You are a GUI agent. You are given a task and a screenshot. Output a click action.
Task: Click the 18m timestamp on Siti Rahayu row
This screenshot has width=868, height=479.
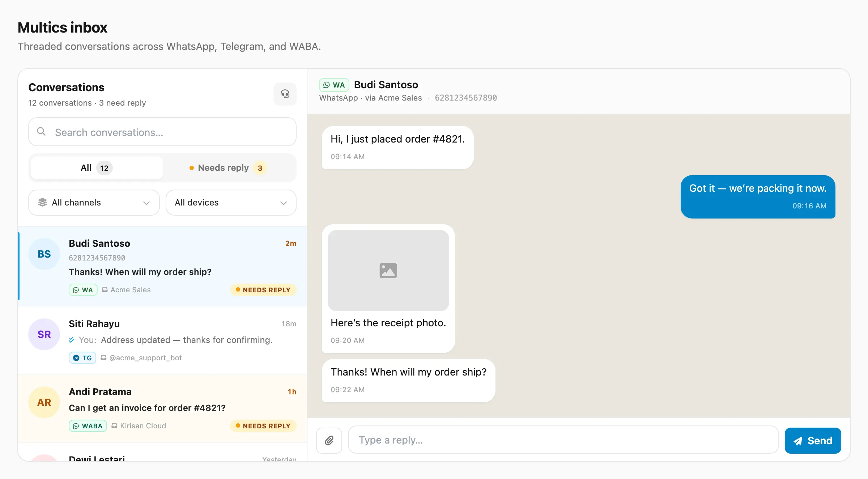tap(289, 324)
